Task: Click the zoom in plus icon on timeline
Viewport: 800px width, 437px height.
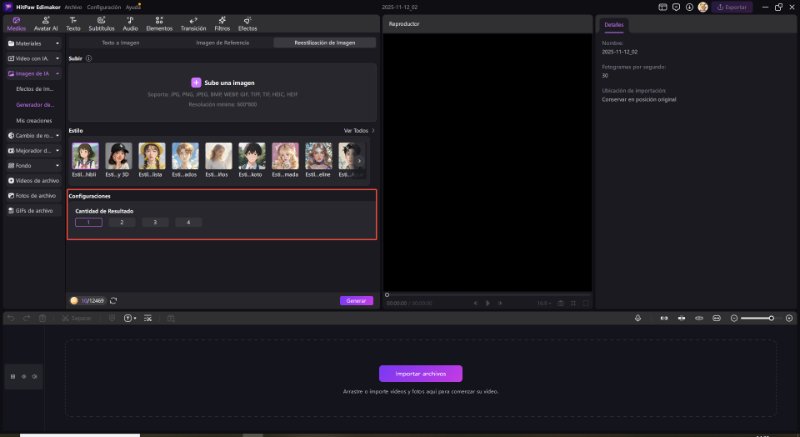Action: (789, 318)
